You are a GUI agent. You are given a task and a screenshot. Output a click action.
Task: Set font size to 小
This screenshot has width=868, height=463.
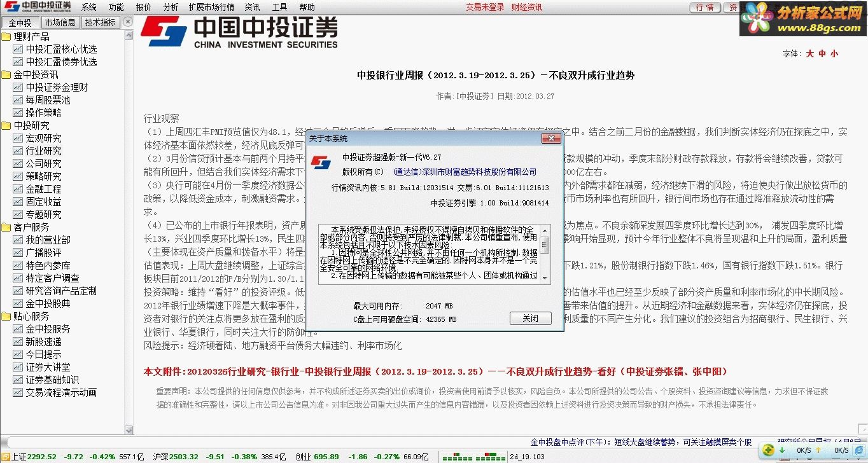click(x=834, y=54)
